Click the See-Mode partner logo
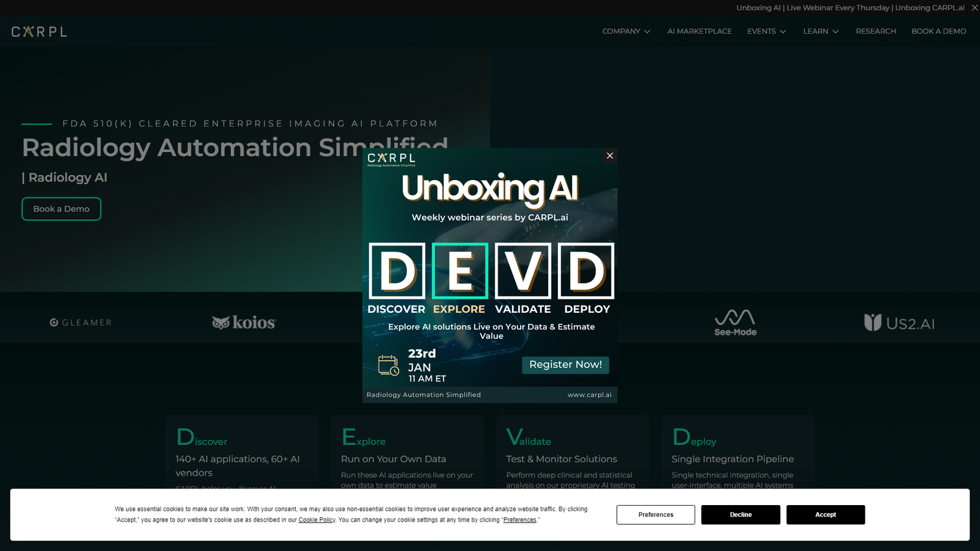This screenshot has height=551, width=980. (x=735, y=323)
